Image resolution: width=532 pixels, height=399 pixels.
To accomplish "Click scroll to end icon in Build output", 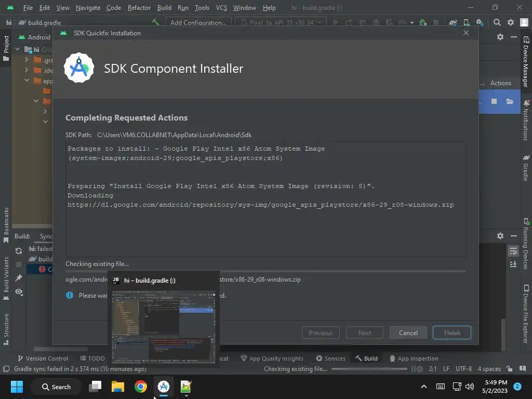I will point(513,264).
